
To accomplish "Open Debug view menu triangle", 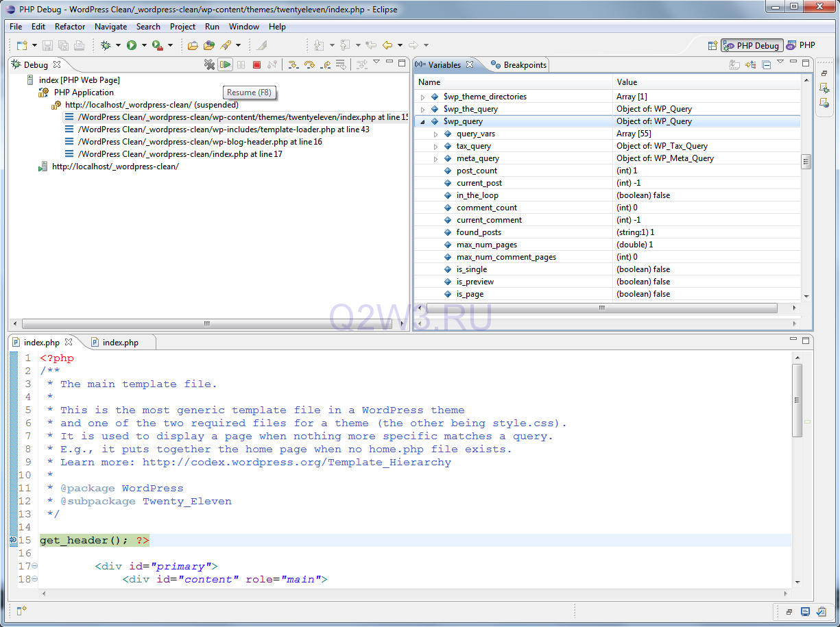I will click(x=376, y=62).
